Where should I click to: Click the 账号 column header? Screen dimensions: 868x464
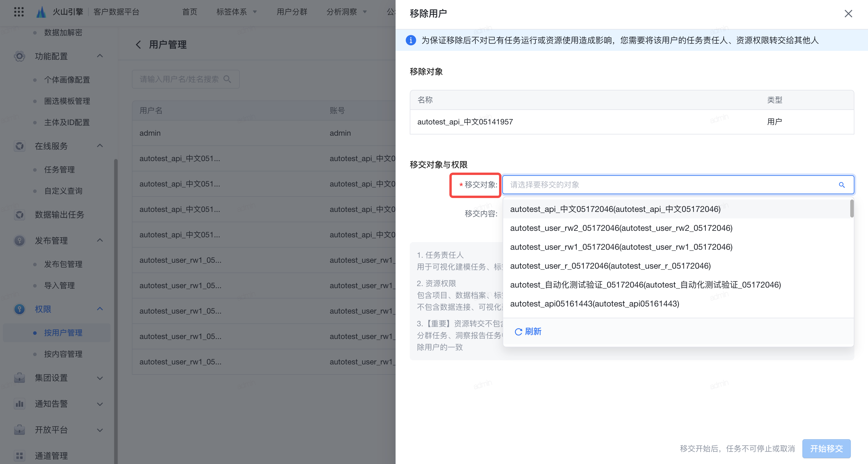tap(337, 111)
